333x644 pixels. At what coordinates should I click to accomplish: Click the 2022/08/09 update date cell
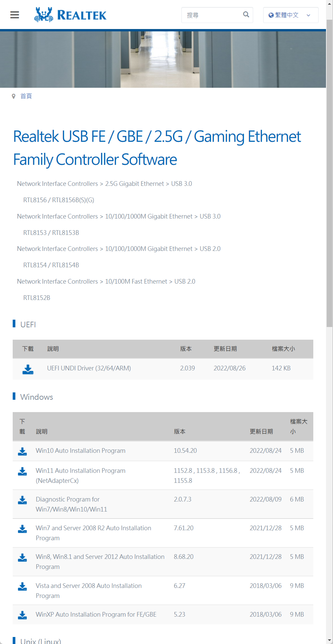(x=266, y=499)
